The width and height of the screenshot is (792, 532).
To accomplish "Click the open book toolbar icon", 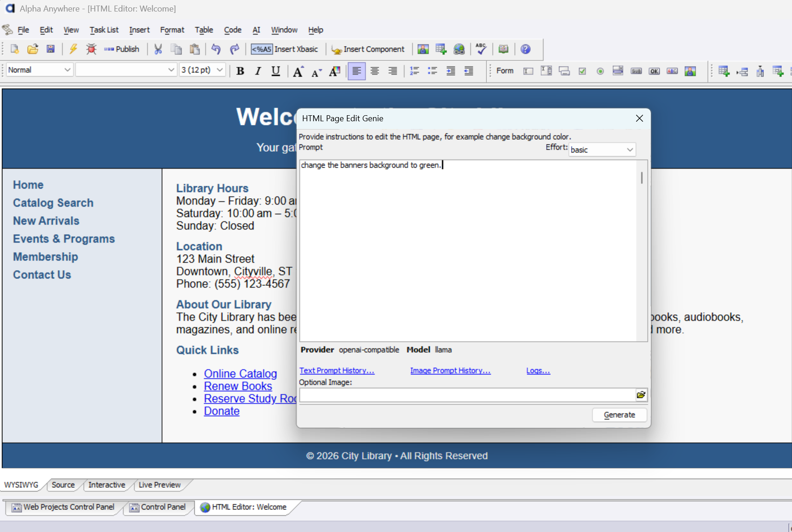I will pyautogui.click(x=503, y=49).
